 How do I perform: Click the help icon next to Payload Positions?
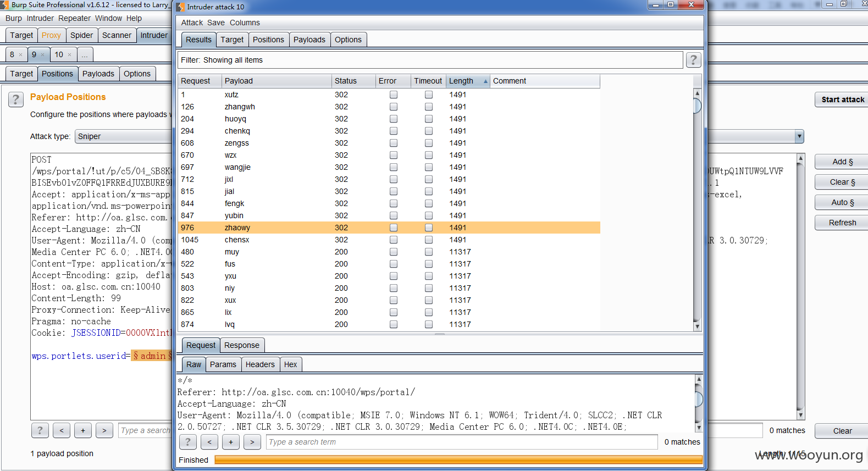tap(16, 99)
